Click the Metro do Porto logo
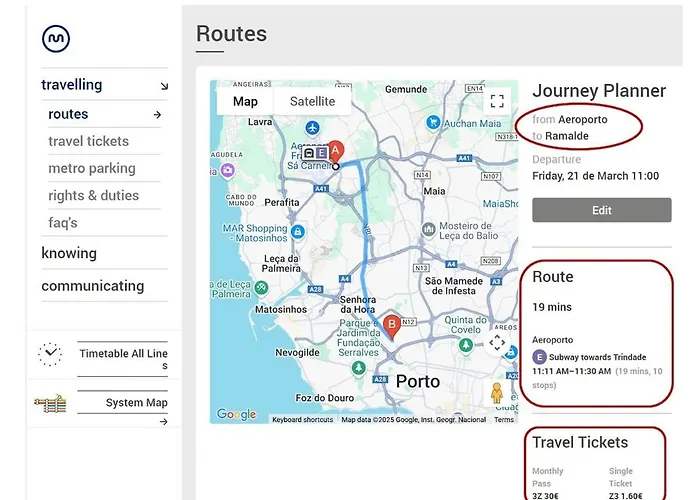 point(56,38)
